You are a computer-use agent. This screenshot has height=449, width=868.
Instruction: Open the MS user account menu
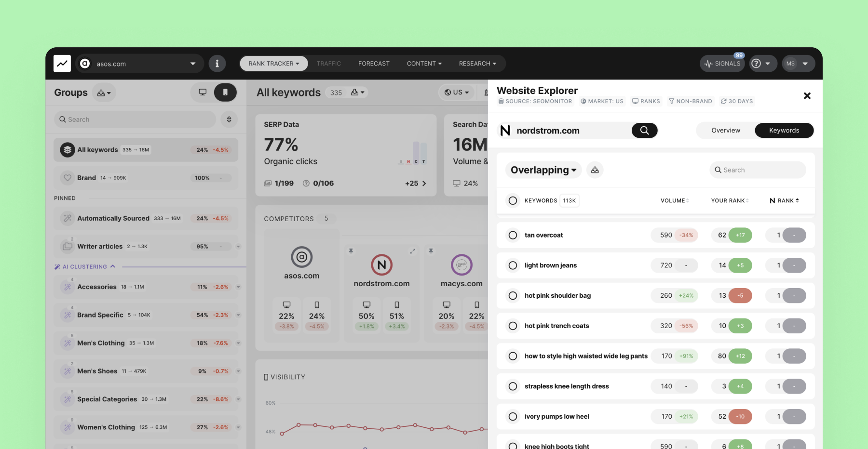pyautogui.click(x=798, y=63)
